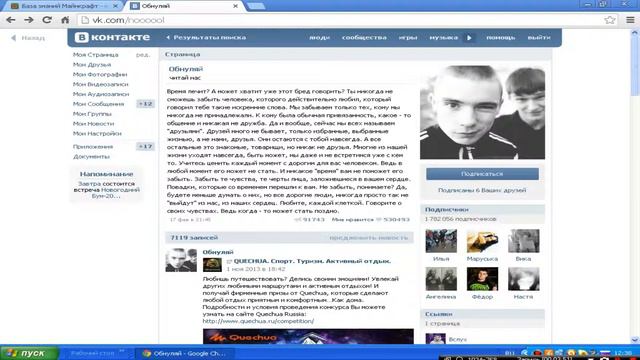Click the Подписаться button

482,174
